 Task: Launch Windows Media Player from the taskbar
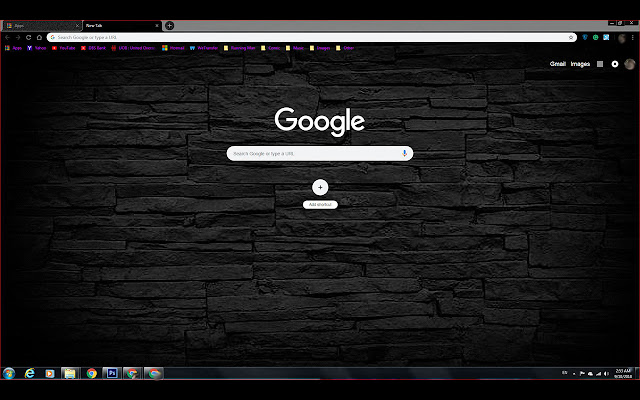tap(50, 373)
